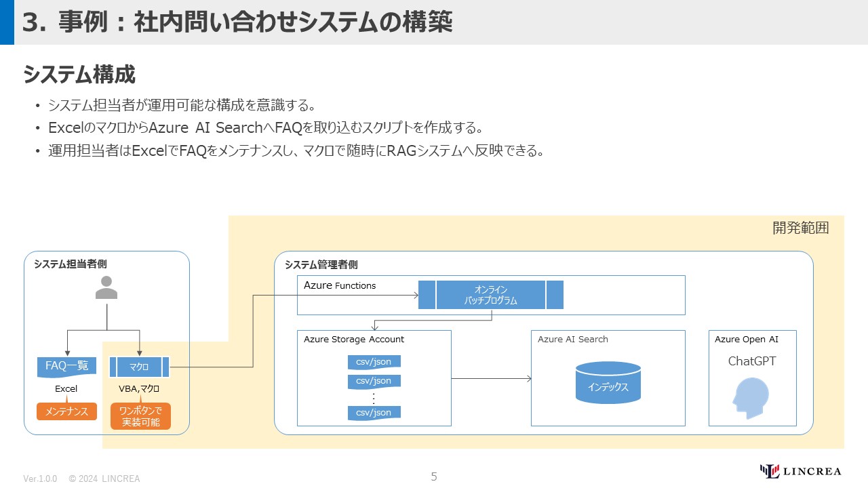Select the bottom csv/json file shape
This screenshot has width=868, height=488.
(374, 413)
